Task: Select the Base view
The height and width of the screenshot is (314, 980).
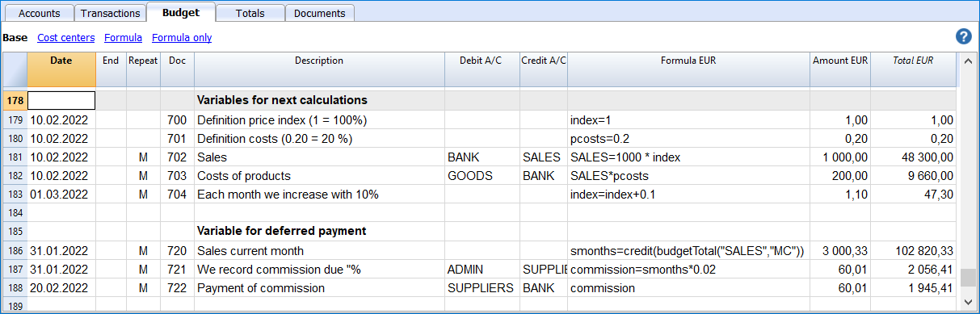Action: pyautogui.click(x=15, y=37)
